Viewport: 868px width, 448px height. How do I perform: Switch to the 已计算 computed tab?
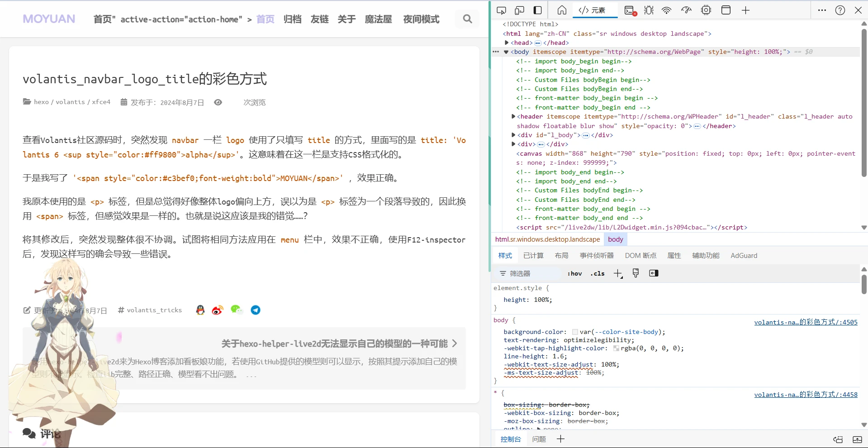point(533,256)
